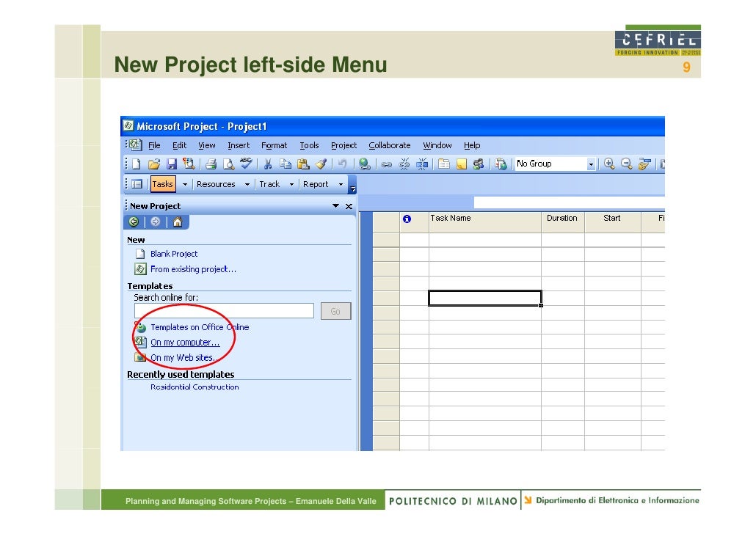Select the Report guide button
Screen dimensions: 756x534
pyautogui.click(x=316, y=184)
